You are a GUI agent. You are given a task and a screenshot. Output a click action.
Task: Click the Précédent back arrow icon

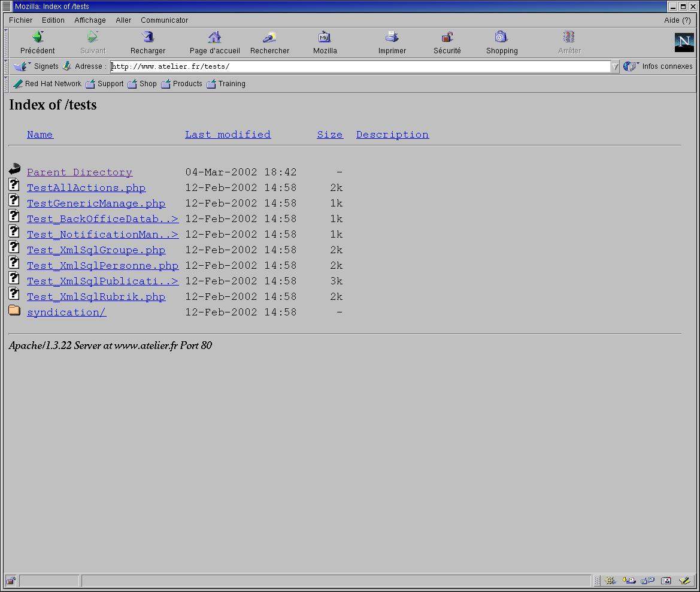click(x=37, y=38)
